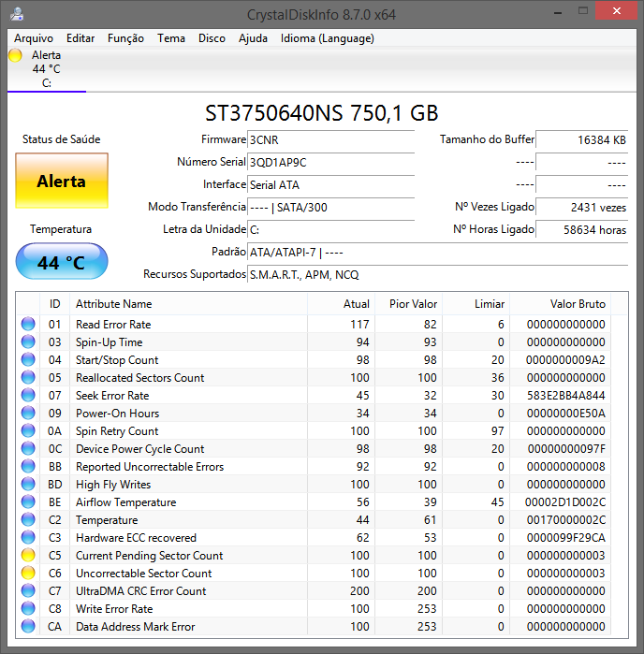Open the Disco menu

[212, 38]
